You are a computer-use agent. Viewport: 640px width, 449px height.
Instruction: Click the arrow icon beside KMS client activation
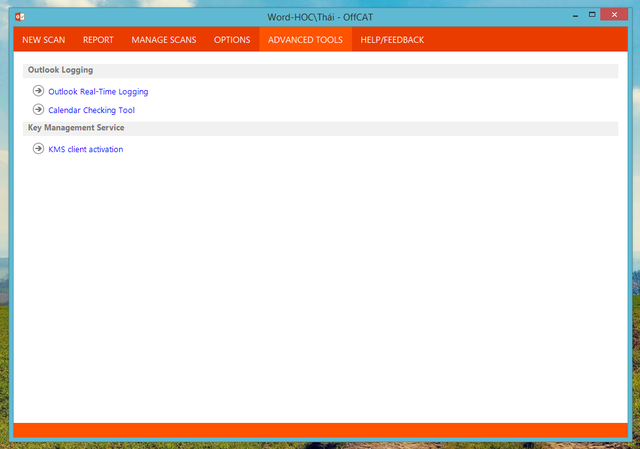(38, 149)
